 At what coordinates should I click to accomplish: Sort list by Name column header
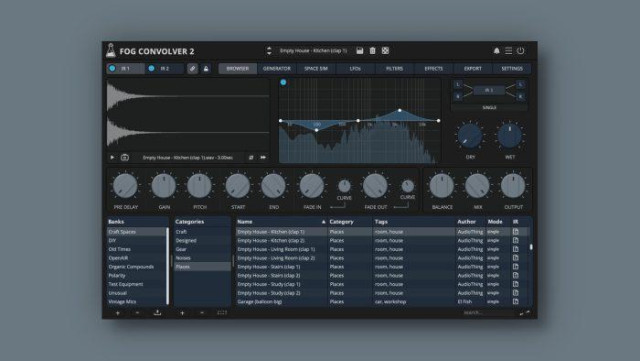click(281, 222)
